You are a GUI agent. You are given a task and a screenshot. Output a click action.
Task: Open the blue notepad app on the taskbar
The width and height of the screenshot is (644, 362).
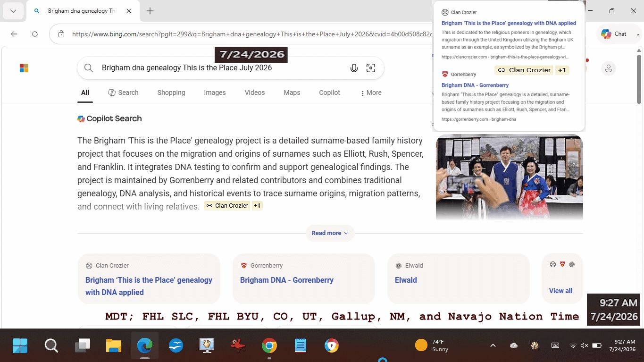(x=301, y=346)
